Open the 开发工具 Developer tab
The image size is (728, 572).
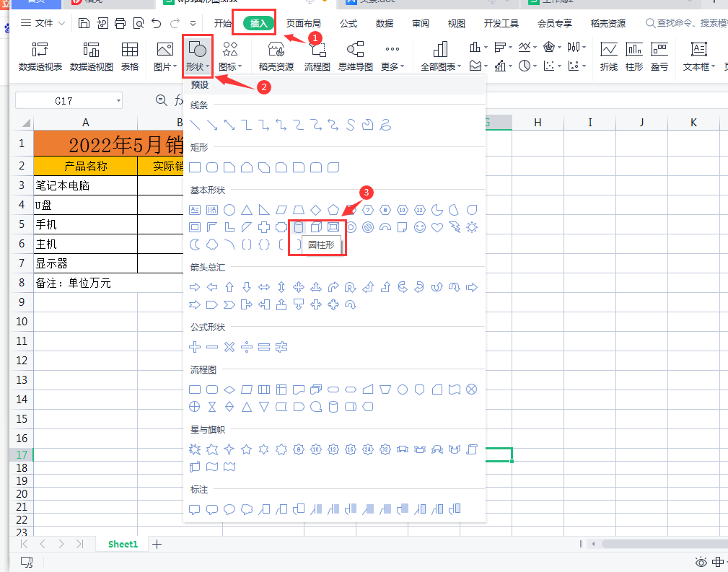(501, 23)
